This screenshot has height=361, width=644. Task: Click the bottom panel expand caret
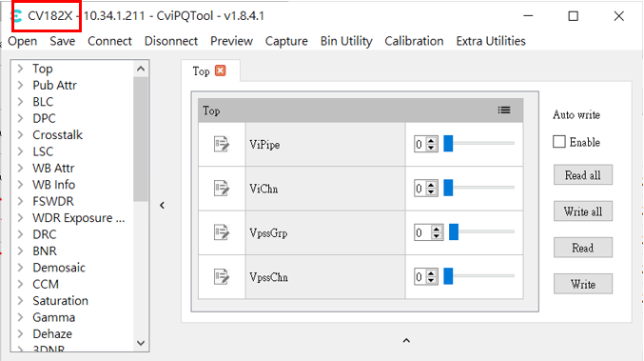[406, 340]
